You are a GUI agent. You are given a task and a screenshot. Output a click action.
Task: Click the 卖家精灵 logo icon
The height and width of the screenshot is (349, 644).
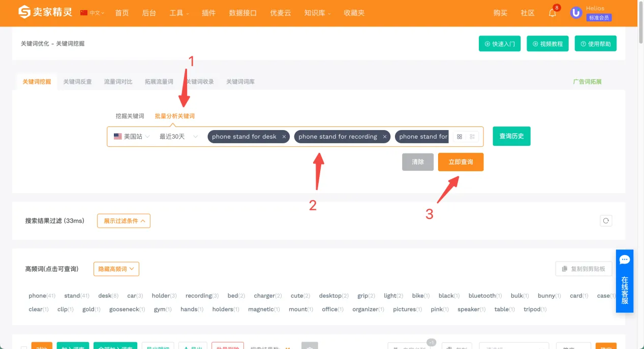point(24,12)
